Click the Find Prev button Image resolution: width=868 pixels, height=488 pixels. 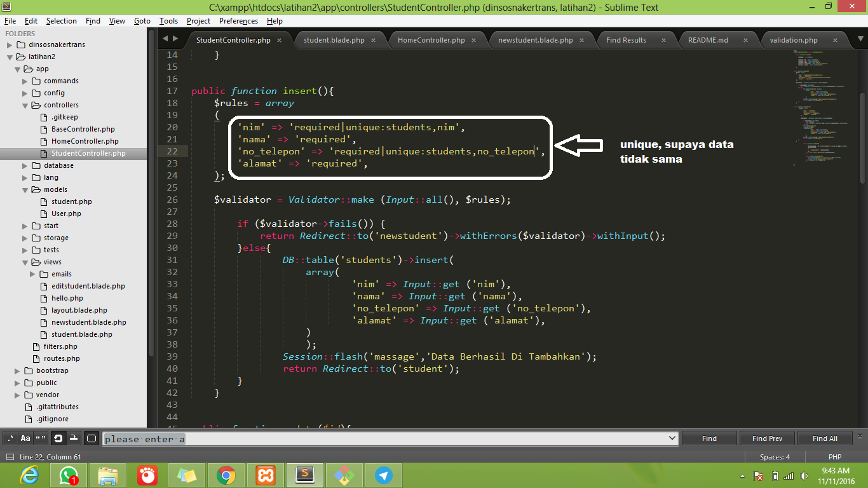(x=767, y=438)
